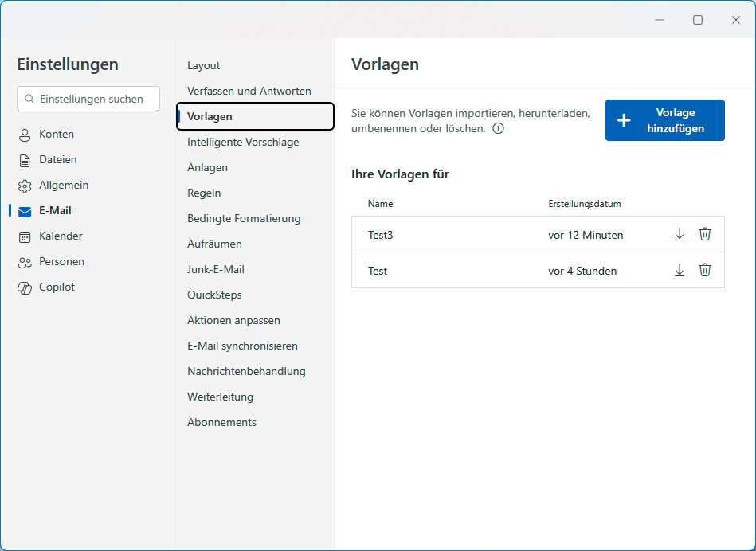Click the Vorlagen page title

[x=385, y=64]
